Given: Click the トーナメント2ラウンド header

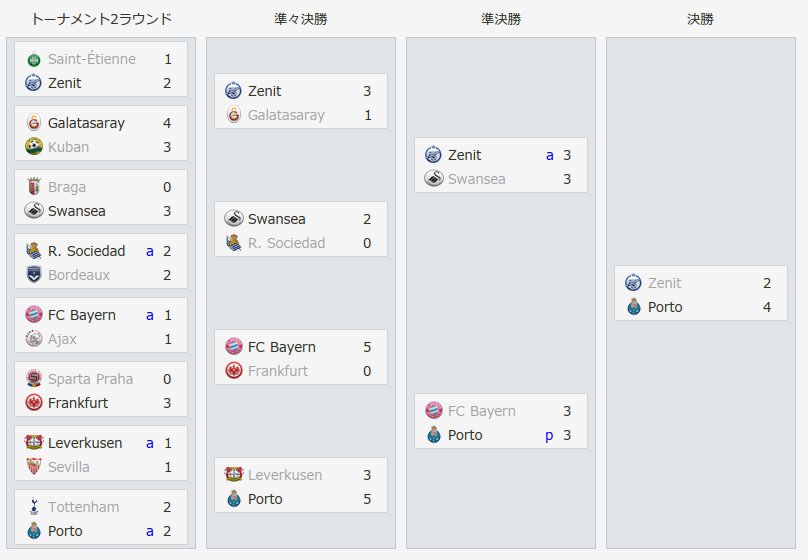Looking at the screenshot, I should [x=102, y=20].
